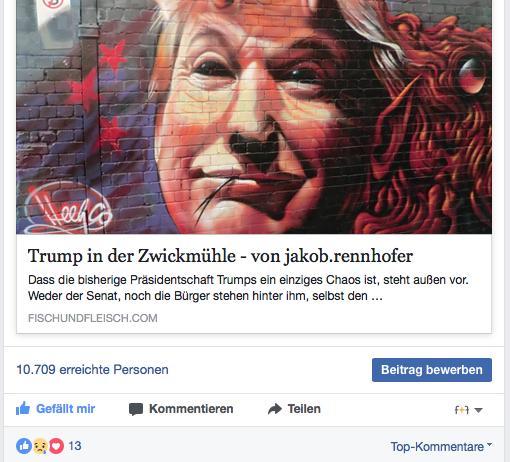Screen dimensions: 510x462
Task: Click the profile avatar icon beside the dropdown arrow
Action: pyautogui.click(x=462, y=410)
